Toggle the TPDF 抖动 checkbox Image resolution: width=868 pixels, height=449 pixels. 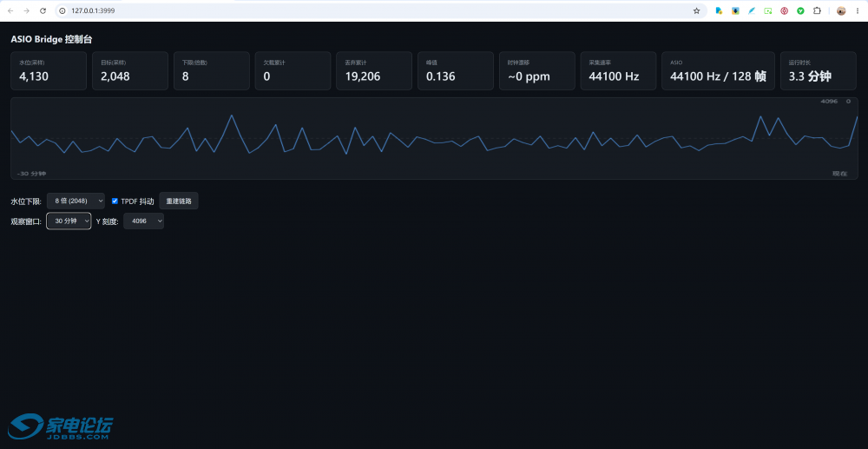tap(115, 201)
